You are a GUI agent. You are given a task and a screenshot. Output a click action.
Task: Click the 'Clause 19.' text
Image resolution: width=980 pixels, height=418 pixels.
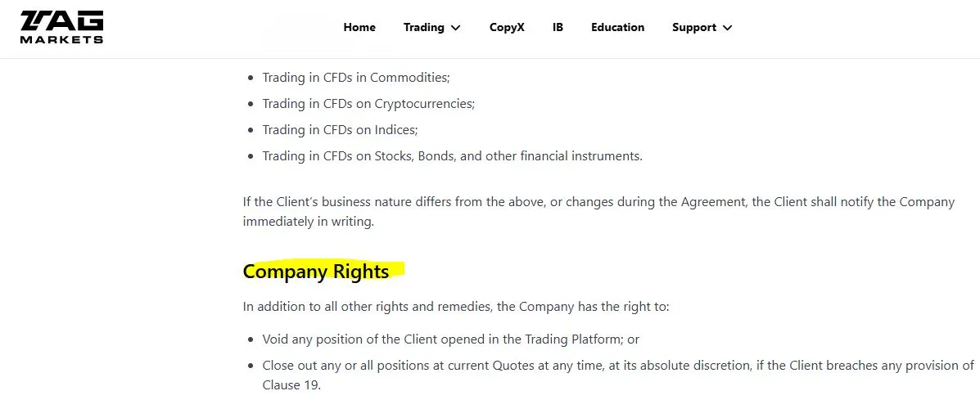pos(291,385)
